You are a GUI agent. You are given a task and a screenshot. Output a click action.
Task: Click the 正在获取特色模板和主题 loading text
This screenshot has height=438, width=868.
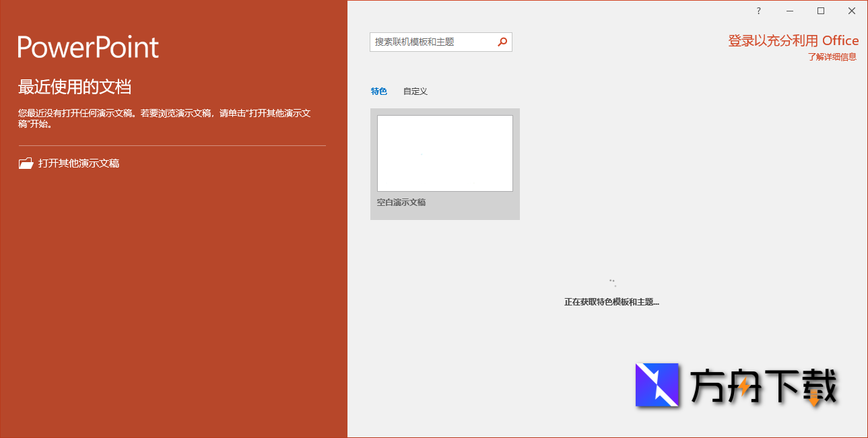click(x=611, y=301)
